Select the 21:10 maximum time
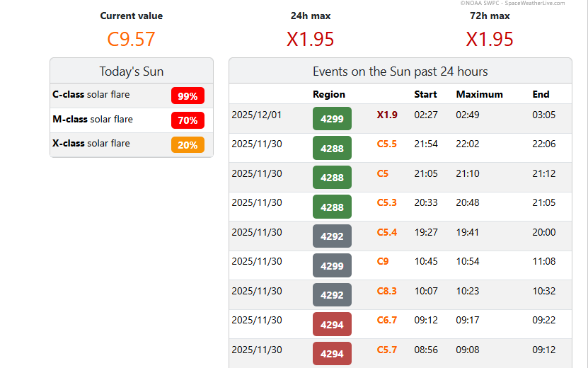The width and height of the screenshot is (588, 368). tap(468, 173)
